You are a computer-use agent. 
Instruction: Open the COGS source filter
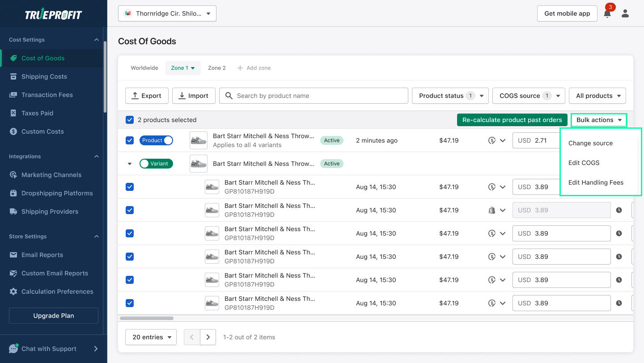pyautogui.click(x=529, y=96)
